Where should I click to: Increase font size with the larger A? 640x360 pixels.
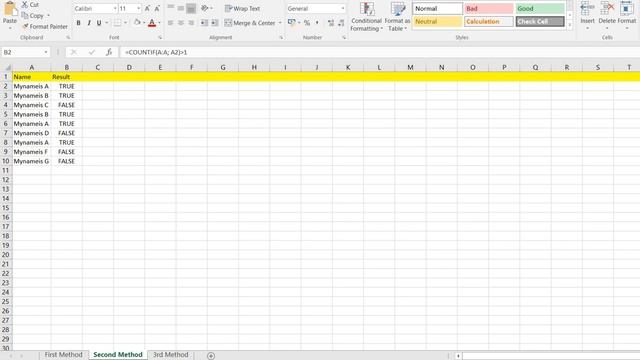tap(147, 9)
